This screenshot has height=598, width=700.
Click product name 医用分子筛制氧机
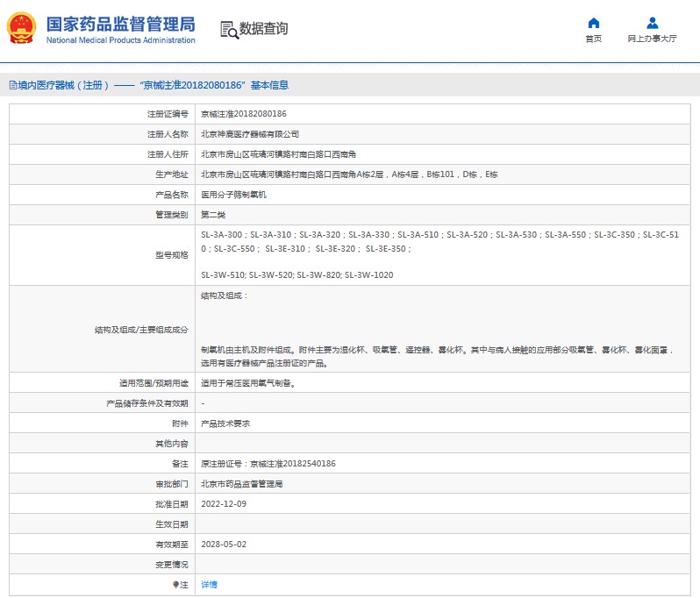[x=233, y=195]
